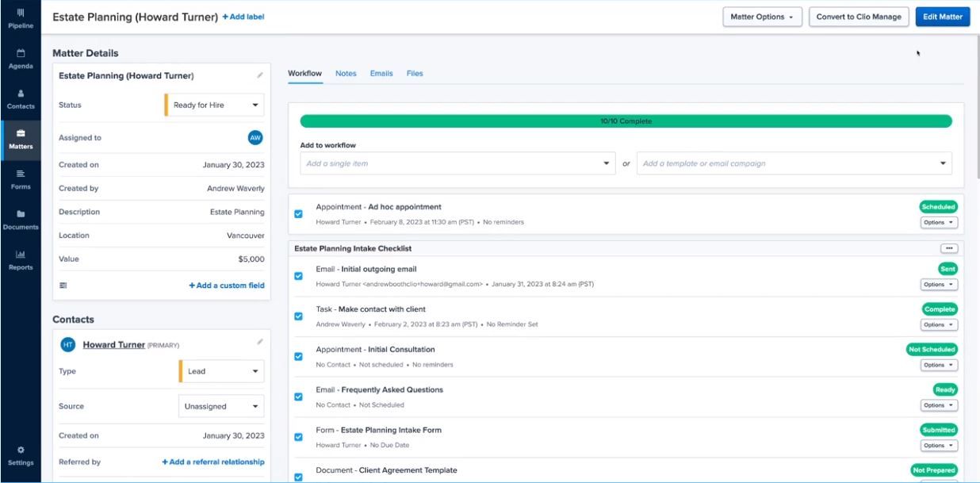Click Add a custom field link
The image size is (980, 483).
[x=227, y=286]
